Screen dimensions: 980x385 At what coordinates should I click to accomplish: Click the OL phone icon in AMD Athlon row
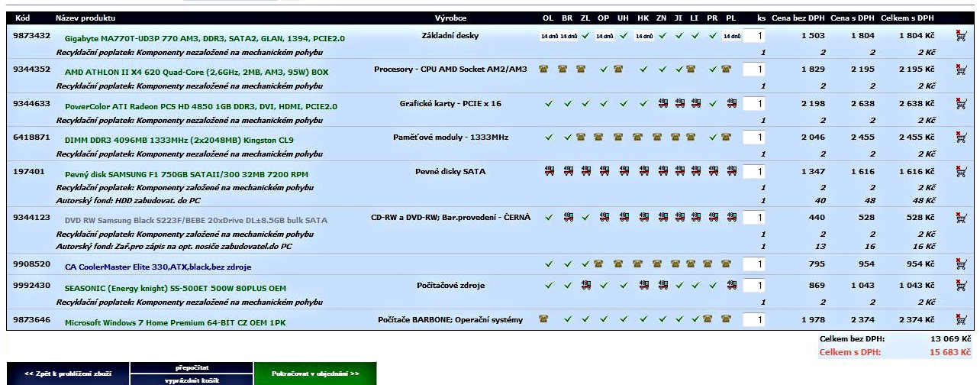[544, 70]
